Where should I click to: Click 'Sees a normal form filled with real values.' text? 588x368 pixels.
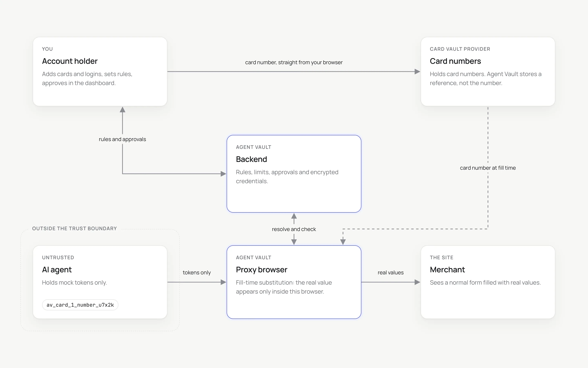pos(485,283)
